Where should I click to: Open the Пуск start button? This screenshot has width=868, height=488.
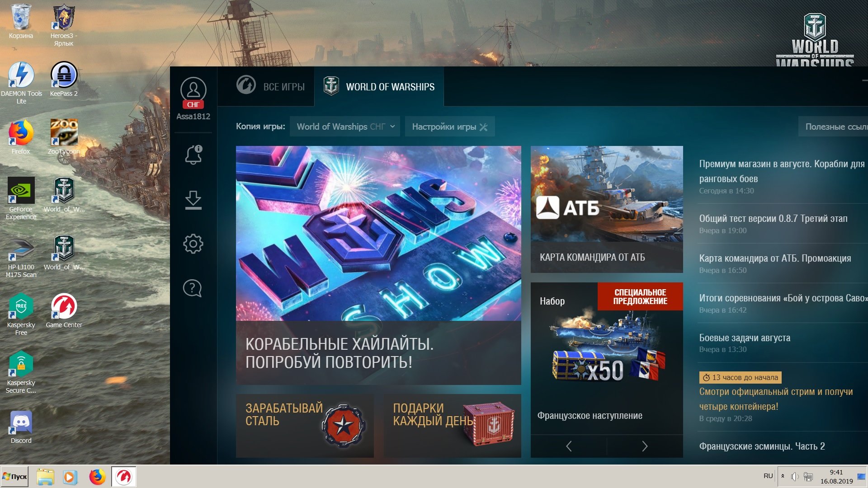click(x=14, y=477)
